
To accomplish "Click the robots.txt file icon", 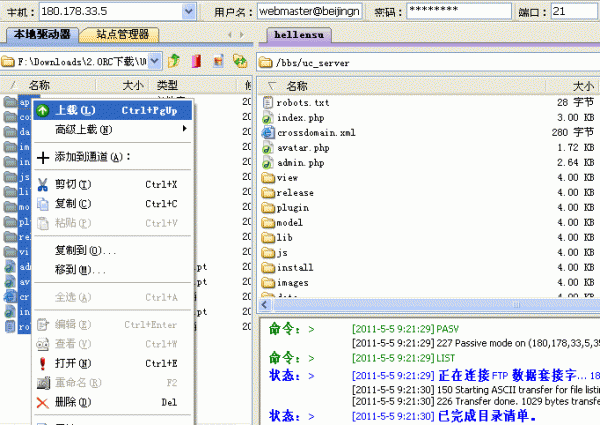I will pos(267,102).
